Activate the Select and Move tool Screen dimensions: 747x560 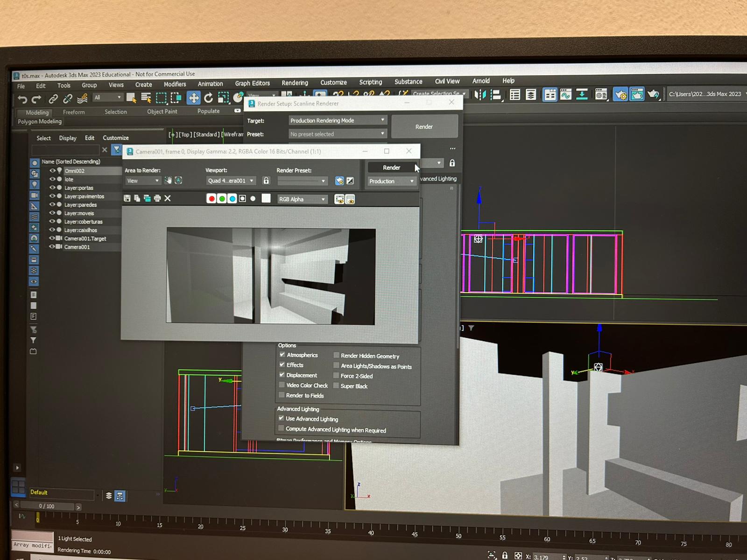(193, 98)
